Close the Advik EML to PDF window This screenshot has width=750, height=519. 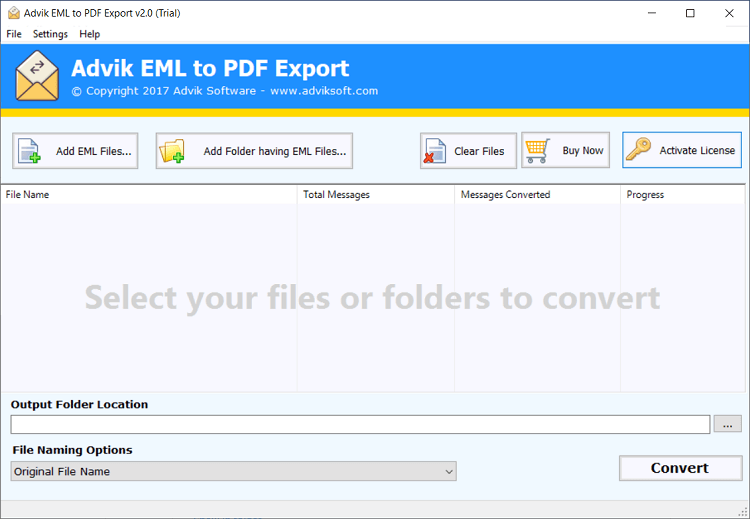coord(729,13)
